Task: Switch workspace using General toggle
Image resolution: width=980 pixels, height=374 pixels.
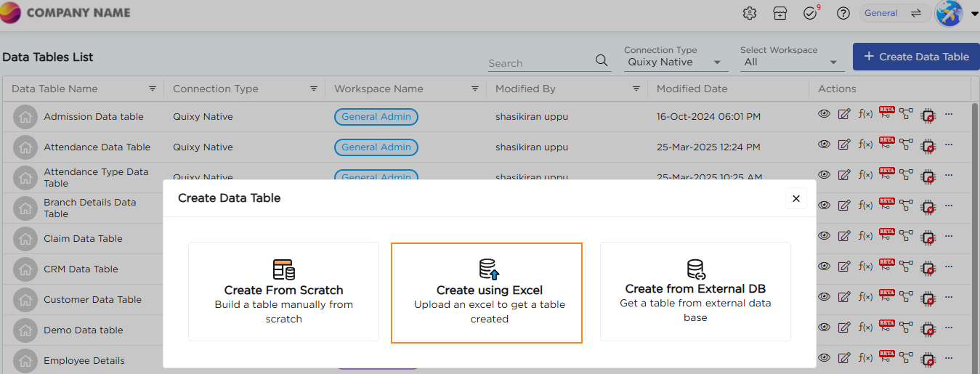Action: tap(894, 13)
